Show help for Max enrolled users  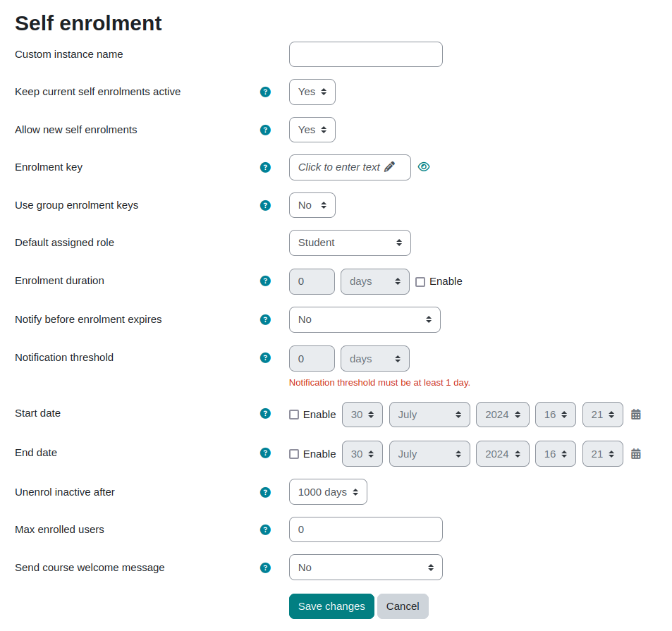[x=265, y=530]
